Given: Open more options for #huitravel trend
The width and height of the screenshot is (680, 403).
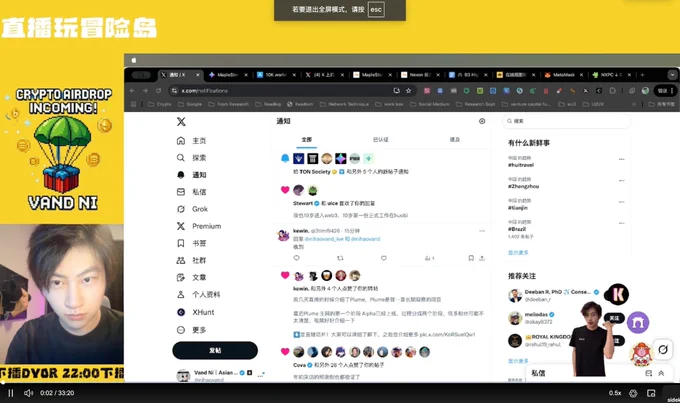Looking at the screenshot, I should pyautogui.click(x=621, y=159).
